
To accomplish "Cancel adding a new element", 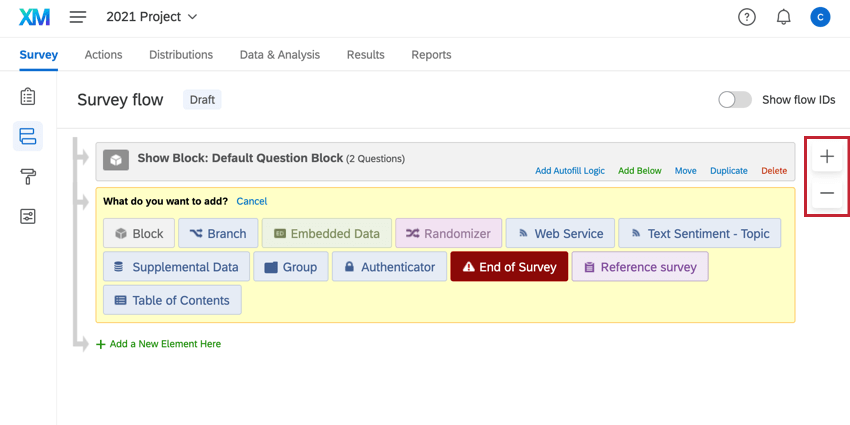I will point(252,201).
